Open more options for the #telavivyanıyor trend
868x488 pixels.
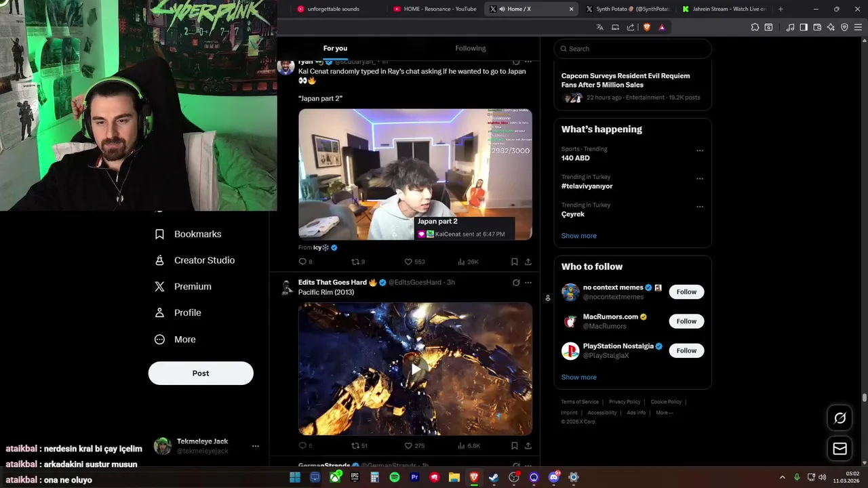[700, 179]
